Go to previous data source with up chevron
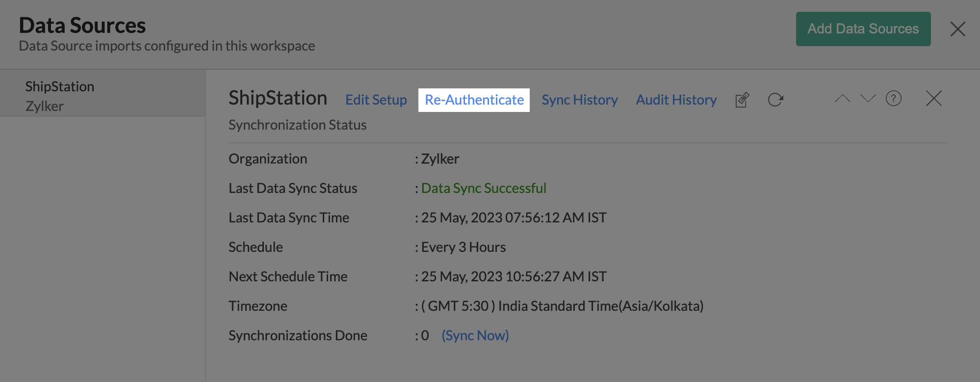Screen dimensions: 980x382 [843, 99]
